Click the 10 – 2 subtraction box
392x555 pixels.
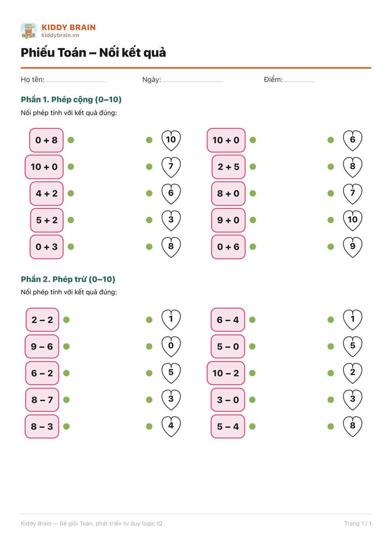(x=226, y=373)
